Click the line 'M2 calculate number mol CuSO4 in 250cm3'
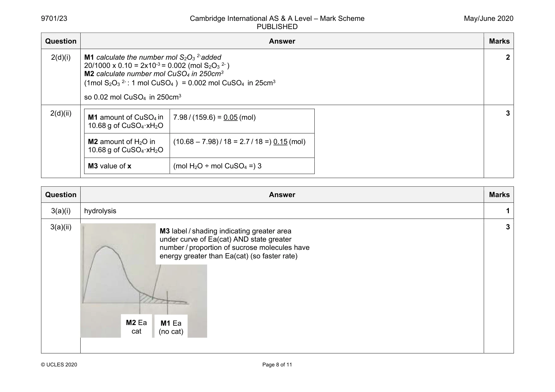The width and height of the screenshot is (555, 392). pyautogui.click(x=154, y=74)
